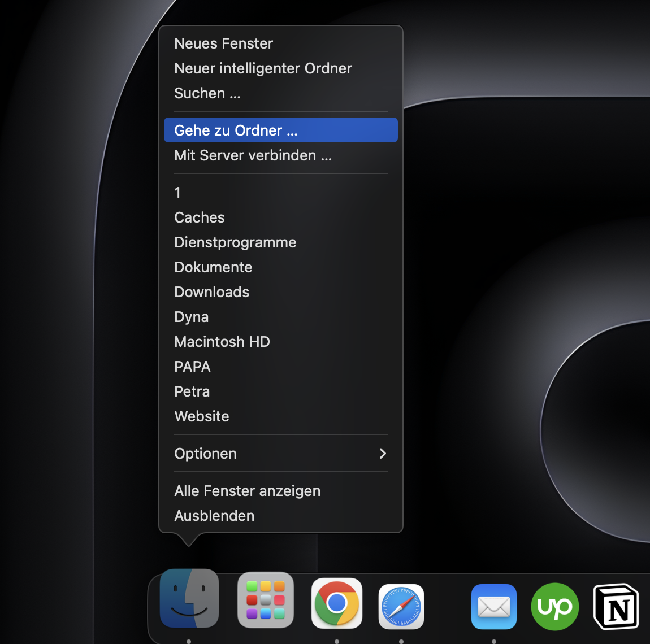The width and height of the screenshot is (650, 644).
Task: Start a search with 'Suchen ...'
Action: [x=207, y=93]
